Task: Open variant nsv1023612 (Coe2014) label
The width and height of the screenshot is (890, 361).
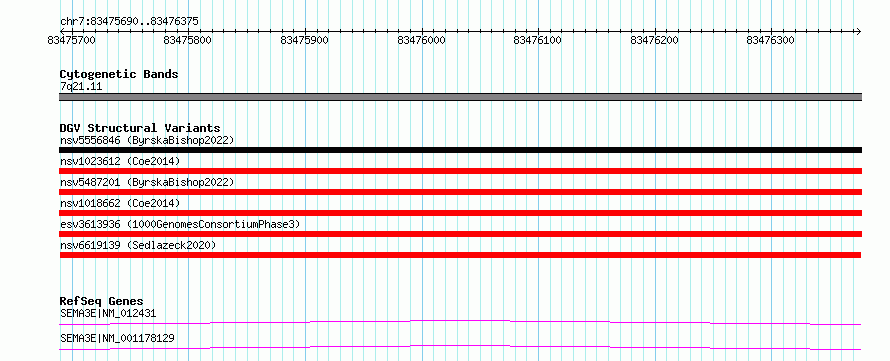Action: (120, 161)
